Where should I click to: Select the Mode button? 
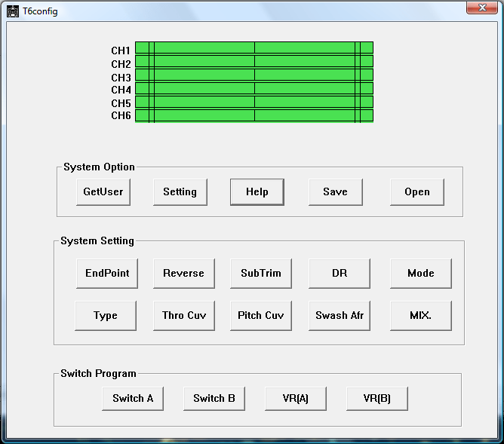coord(421,274)
